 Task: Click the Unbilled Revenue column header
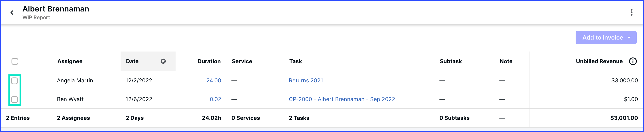tap(599, 61)
